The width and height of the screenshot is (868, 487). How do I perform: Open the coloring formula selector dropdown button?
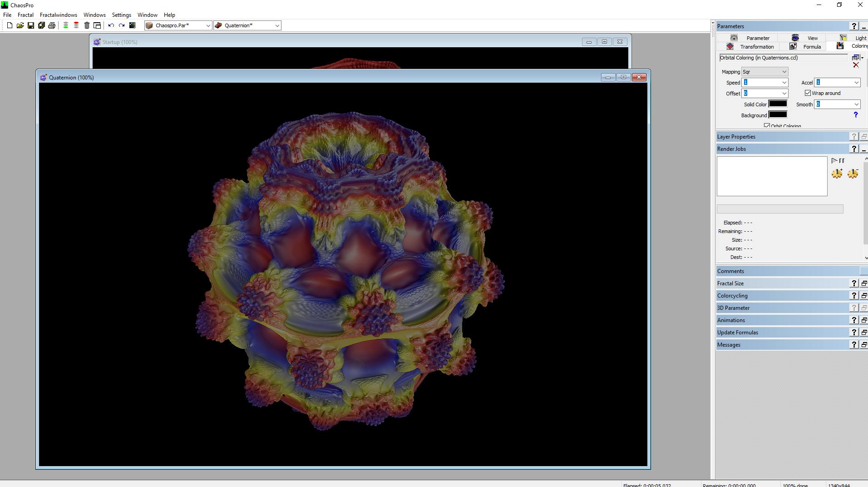858,58
